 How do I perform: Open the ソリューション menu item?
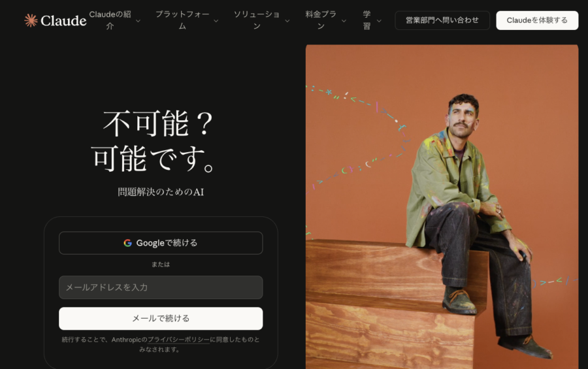click(x=257, y=20)
